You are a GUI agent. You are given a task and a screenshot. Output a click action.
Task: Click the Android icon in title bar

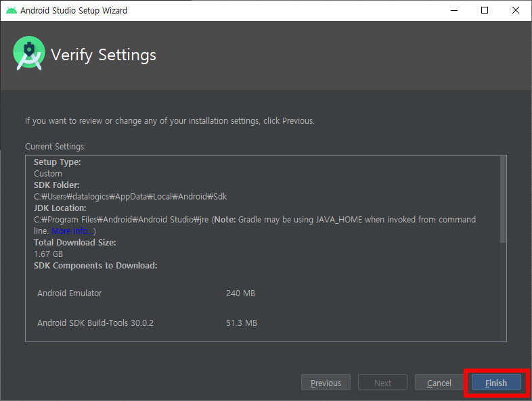[12, 11]
